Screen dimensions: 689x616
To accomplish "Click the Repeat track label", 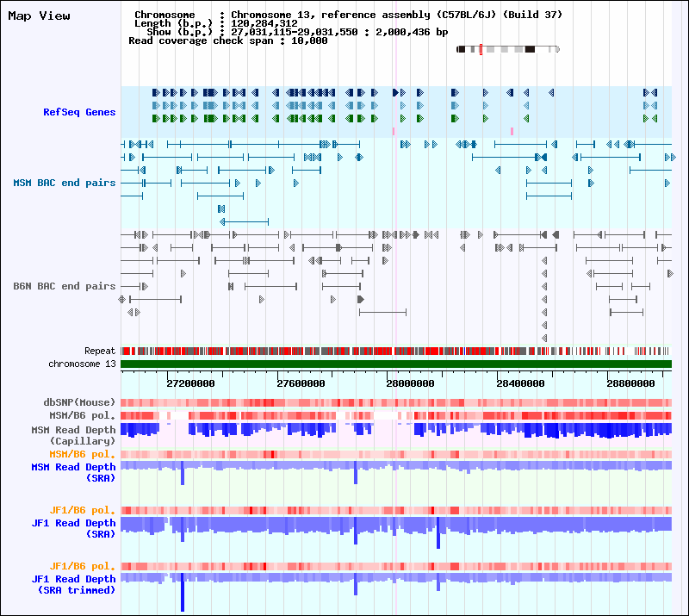I will click(100, 351).
